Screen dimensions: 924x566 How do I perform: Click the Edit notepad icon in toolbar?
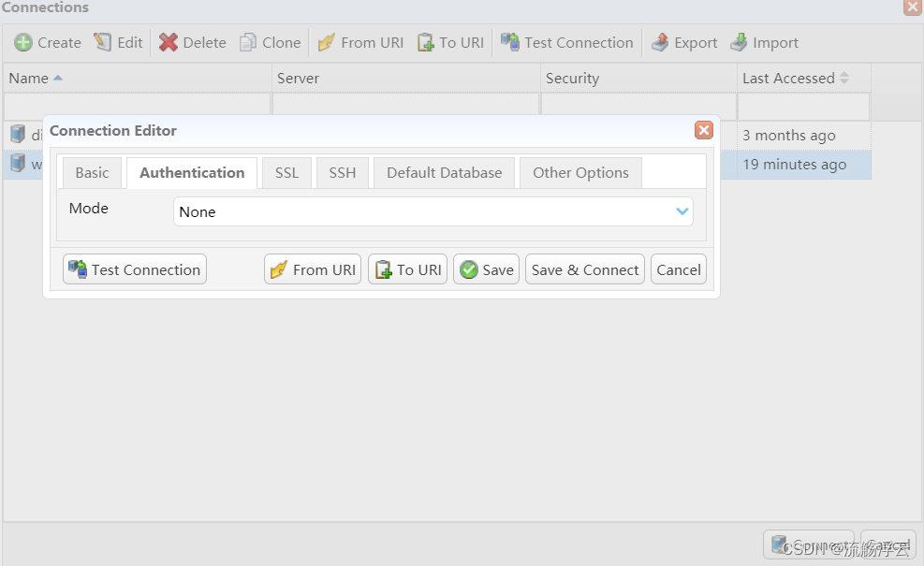pyautogui.click(x=103, y=42)
